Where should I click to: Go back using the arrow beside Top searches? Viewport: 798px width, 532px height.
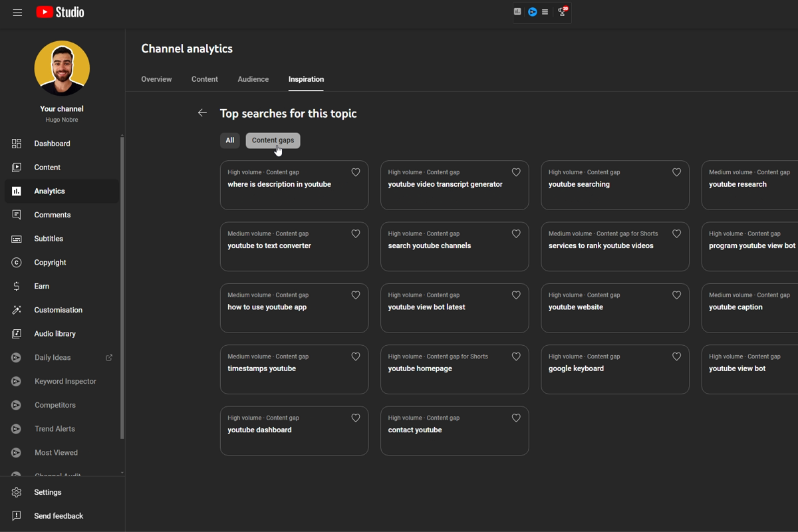point(202,113)
